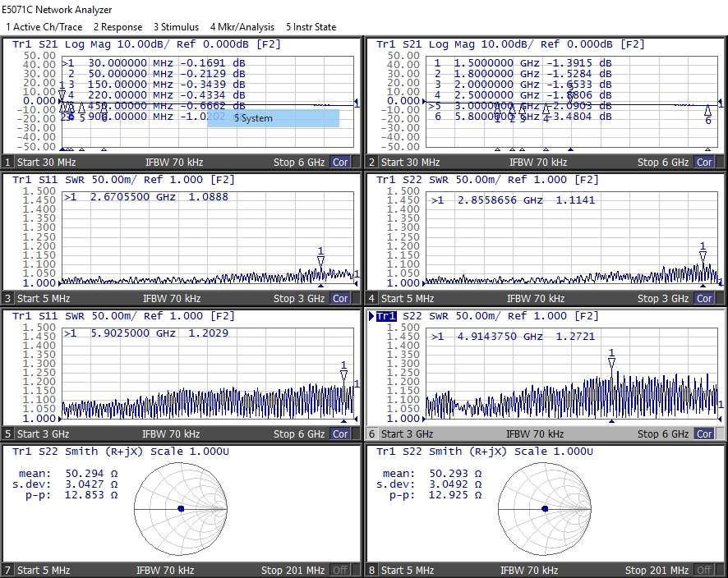Open the 5 Instr State menu
This screenshot has height=578, width=728.
(x=311, y=27)
